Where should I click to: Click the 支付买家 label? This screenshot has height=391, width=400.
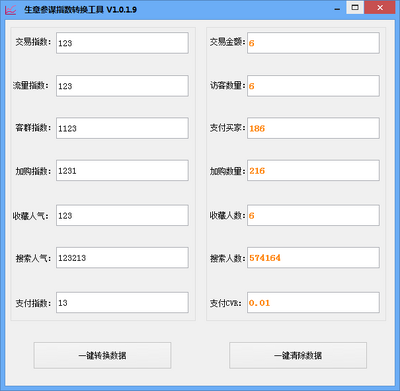click(228, 128)
